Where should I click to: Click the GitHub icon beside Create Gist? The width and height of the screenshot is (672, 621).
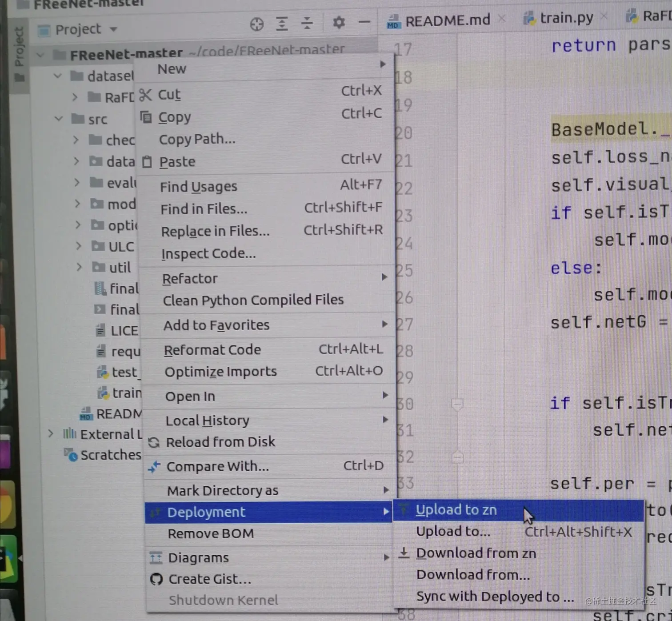[156, 579]
